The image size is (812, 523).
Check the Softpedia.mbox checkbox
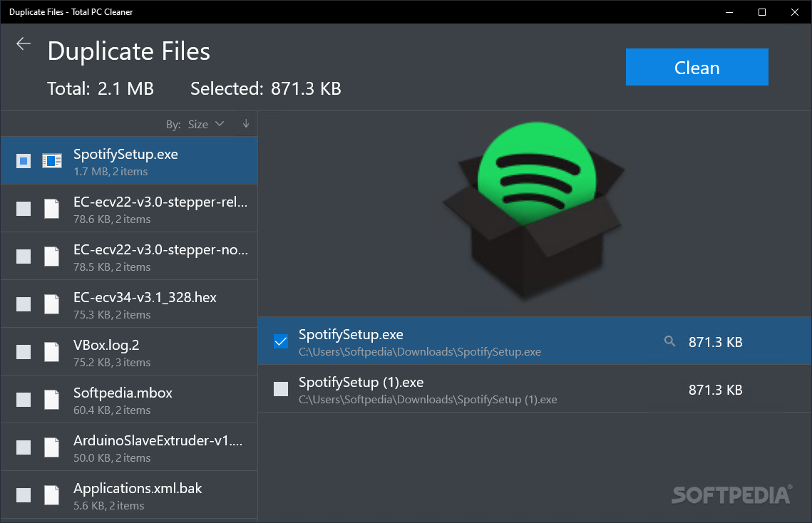[x=24, y=399]
